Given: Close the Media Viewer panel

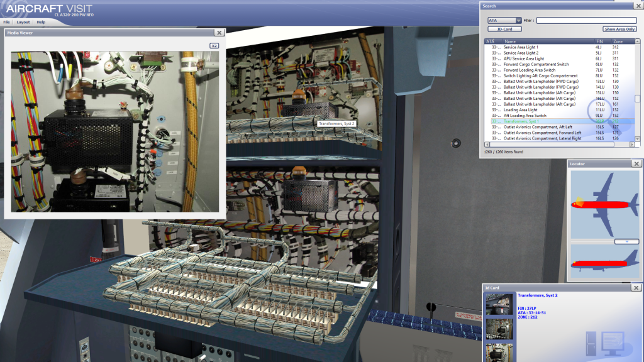Looking at the screenshot, I should (219, 33).
